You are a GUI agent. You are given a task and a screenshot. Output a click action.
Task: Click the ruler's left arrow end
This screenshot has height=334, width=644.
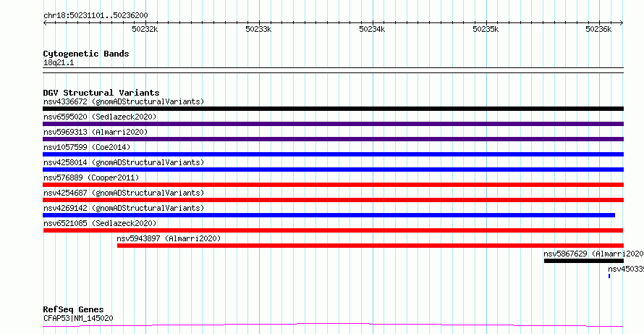(x=45, y=23)
